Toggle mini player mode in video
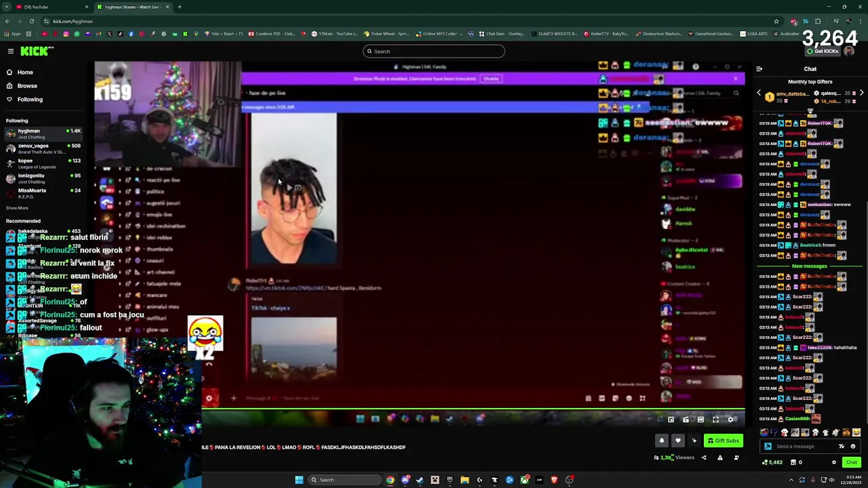The image size is (868, 488). point(671,420)
